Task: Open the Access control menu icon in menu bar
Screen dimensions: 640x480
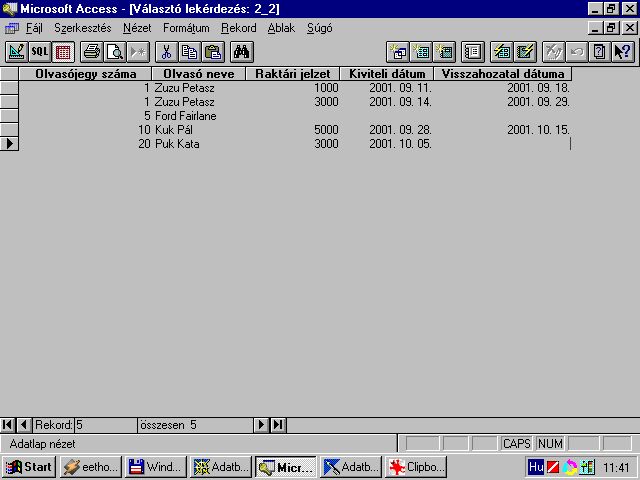Action: click(11, 28)
